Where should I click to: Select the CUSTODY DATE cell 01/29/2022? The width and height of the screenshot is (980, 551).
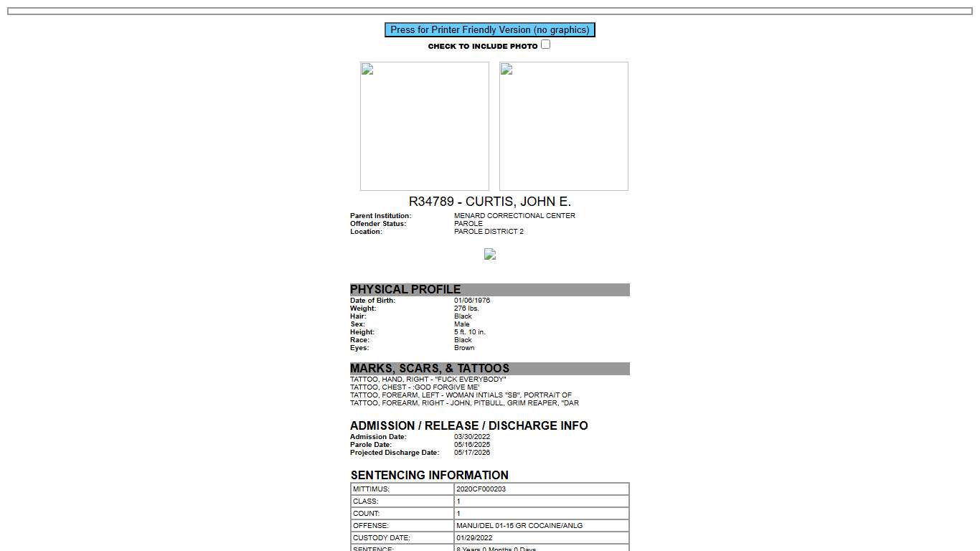coord(476,537)
